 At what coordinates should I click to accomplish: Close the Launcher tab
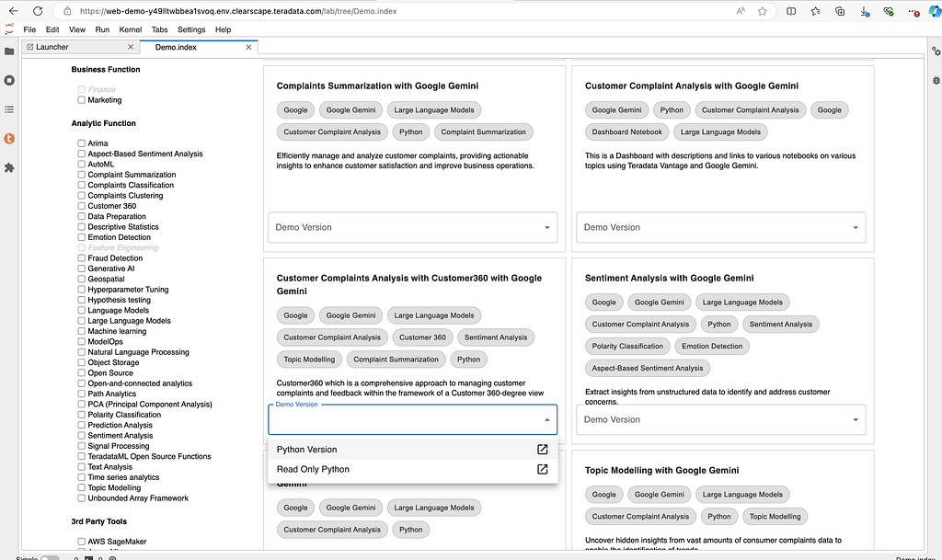[x=131, y=47]
